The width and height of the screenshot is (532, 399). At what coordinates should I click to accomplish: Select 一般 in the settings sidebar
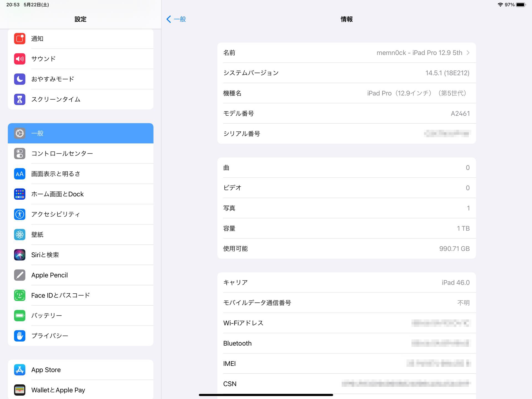81,133
